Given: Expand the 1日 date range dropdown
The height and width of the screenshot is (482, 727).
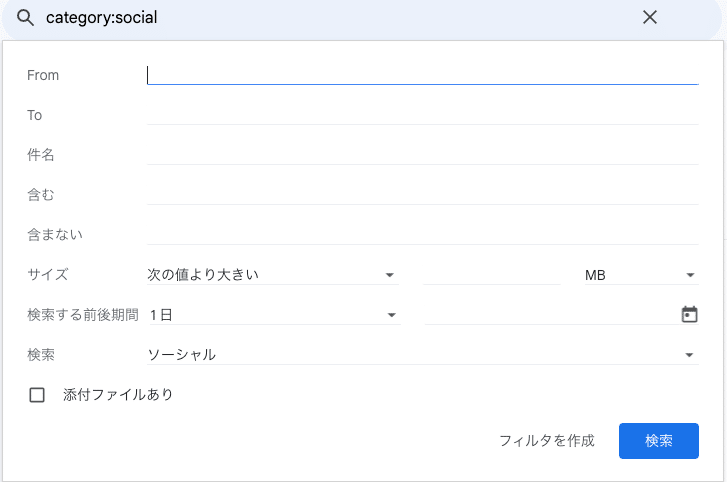Looking at the screenshot, I should pos(275,315).
